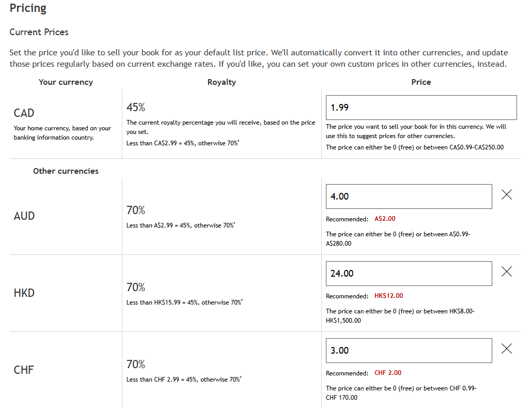
Task: Click the CAD home currency label
Action: [24, 113]
